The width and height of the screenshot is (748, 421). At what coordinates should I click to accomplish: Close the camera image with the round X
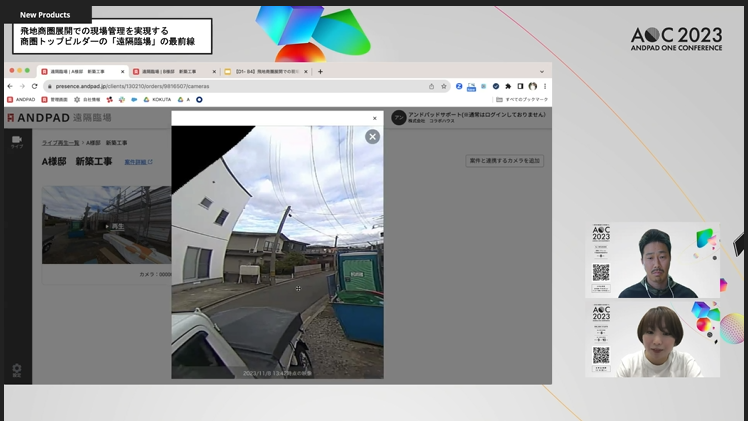pos(373,137)
